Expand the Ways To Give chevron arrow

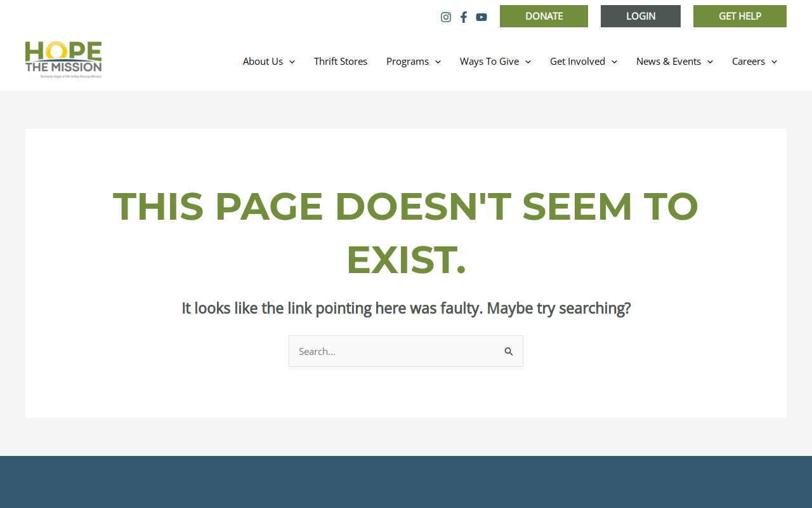[528, 62]
